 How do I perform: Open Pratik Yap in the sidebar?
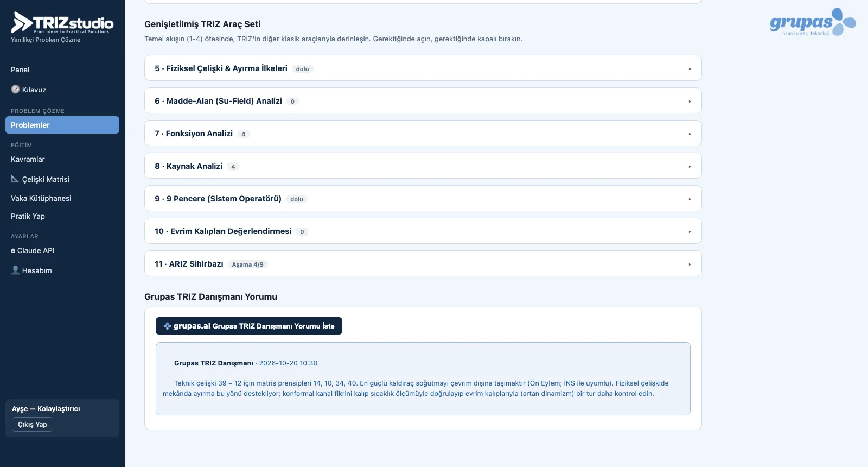pyautogui.click(x=62, y=216)
